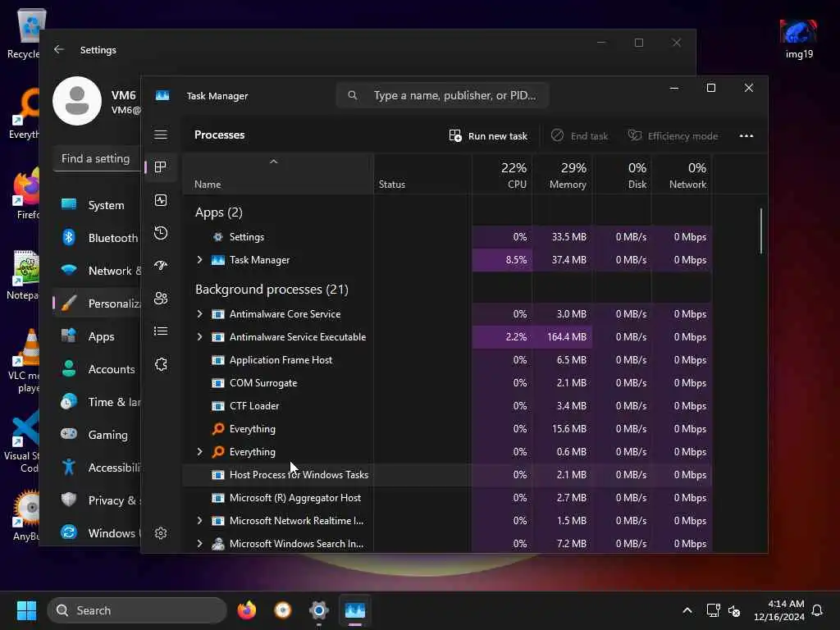Image resolution: width=840 pixels, height=630 pixels.
Task: Open the App history icon in sidebar
Action: [x=161, y=233]
